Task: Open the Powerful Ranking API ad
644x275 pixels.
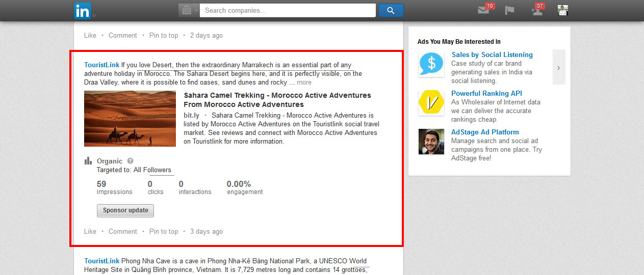Action: point(487,93)
